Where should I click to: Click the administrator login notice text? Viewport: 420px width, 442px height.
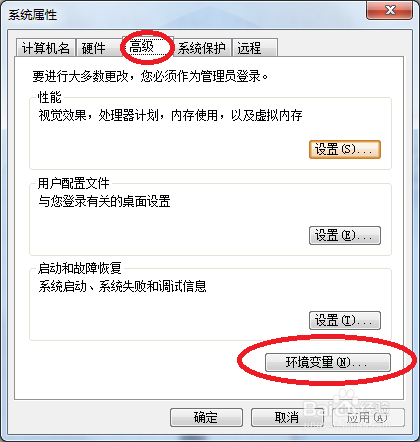[150, 76]
